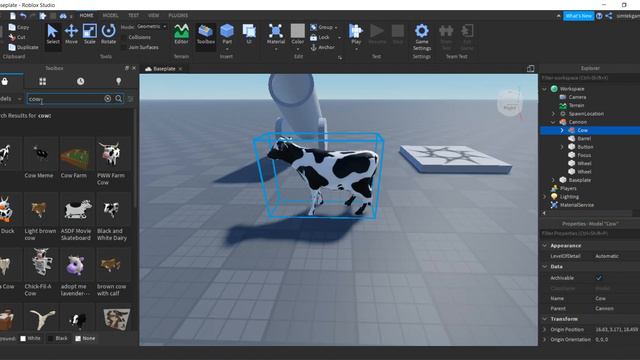The height and width of the screenshot is (360, 640).
Task: Click the Undo arrow icon
Action: 23,16
